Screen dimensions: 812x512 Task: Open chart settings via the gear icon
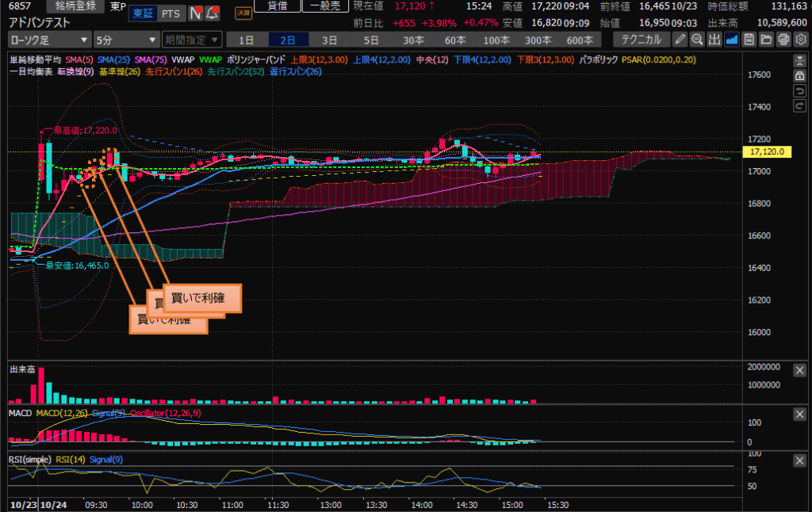(x=801, y=39)
